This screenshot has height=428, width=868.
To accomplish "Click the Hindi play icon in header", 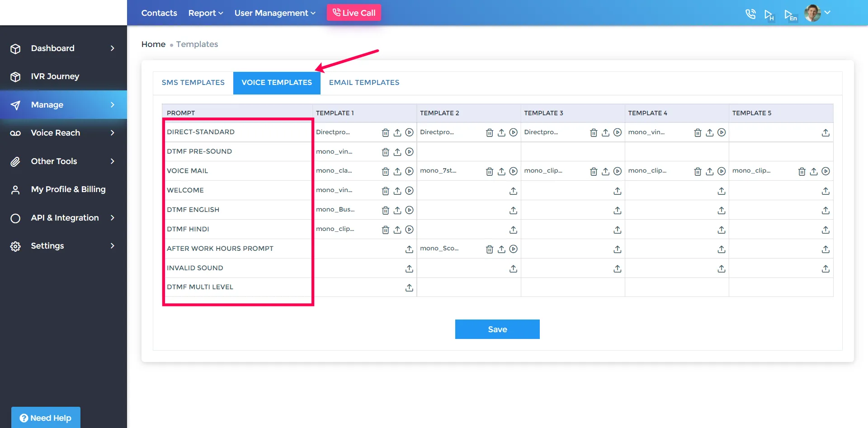I will (x=769, y=15).
